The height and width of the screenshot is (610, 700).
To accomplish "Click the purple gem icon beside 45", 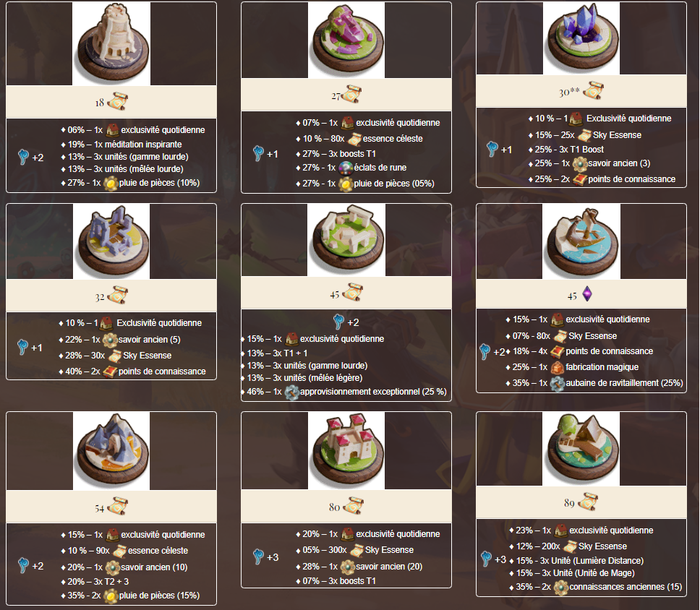I will (x=587, y=293).
